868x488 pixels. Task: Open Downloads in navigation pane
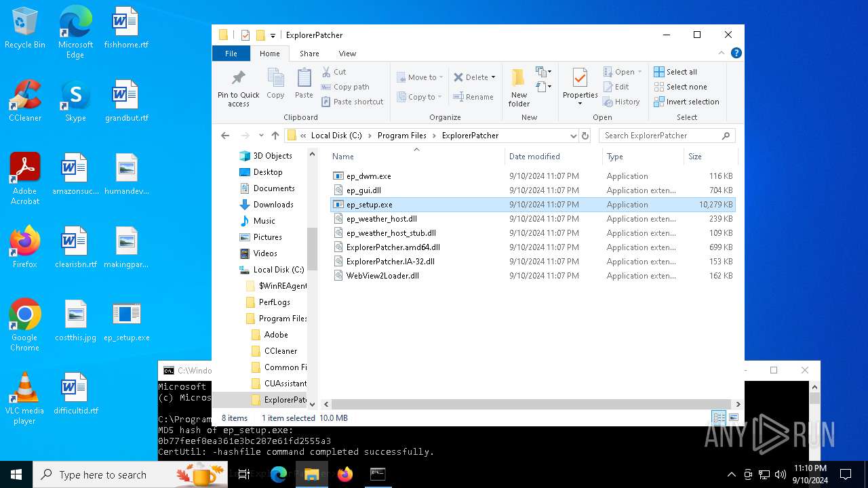[273, 205]
